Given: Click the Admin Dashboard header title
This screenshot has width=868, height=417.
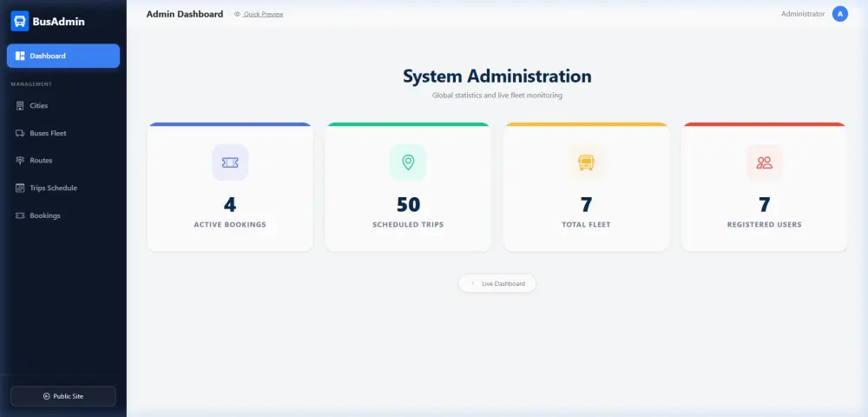Looking at the screenshot, I should [185, 15].
